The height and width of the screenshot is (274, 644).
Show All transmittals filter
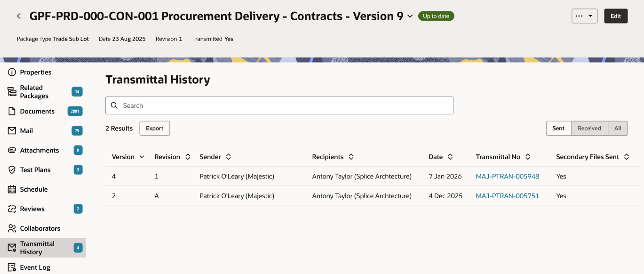[618, 129]
